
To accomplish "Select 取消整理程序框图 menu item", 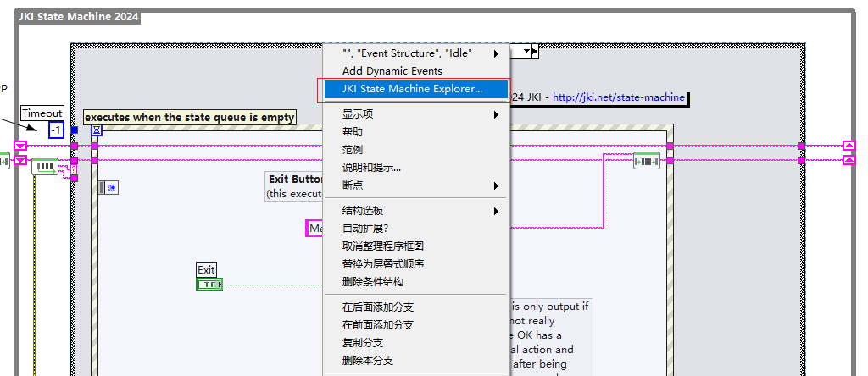I will coord(415,246).
